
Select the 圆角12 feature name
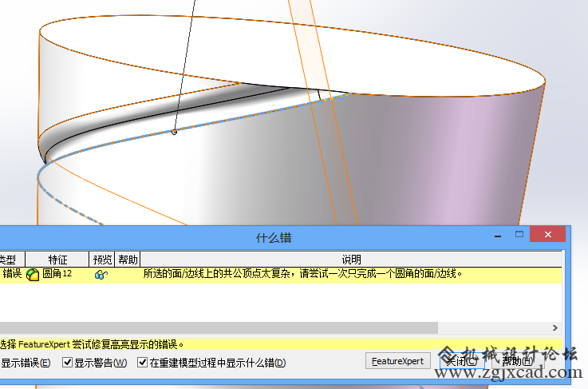pos(57,273)
